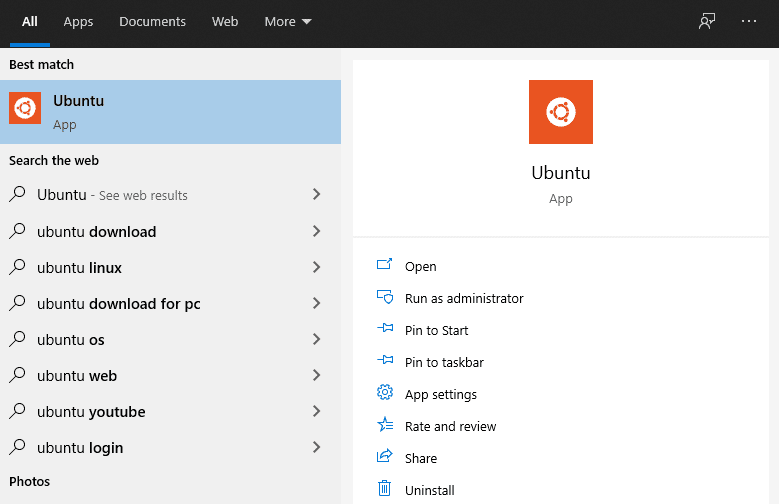Click search icon beside 'ubuntu login'

pos(17,447)
